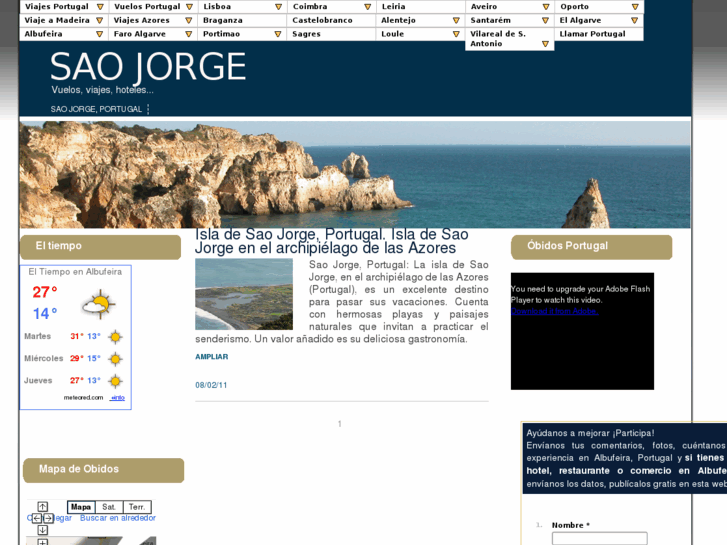Click the AMPLIAR link

(211, 357)
